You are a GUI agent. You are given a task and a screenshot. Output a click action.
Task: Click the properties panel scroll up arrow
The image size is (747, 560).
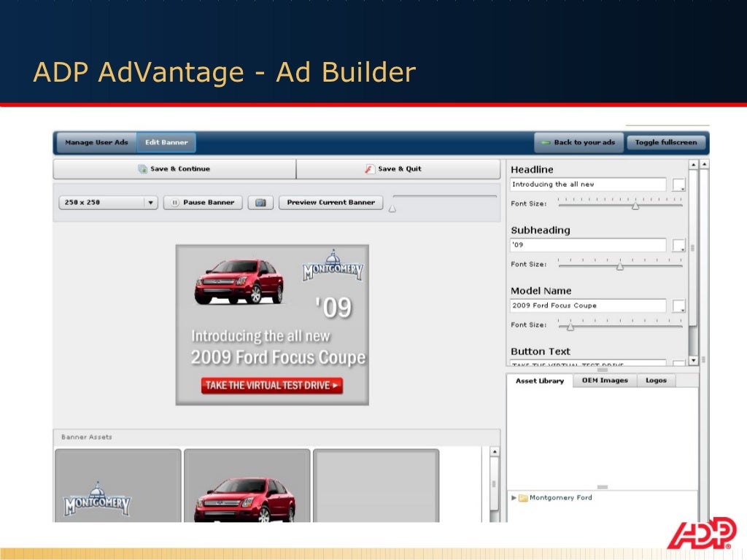[694, 165]
